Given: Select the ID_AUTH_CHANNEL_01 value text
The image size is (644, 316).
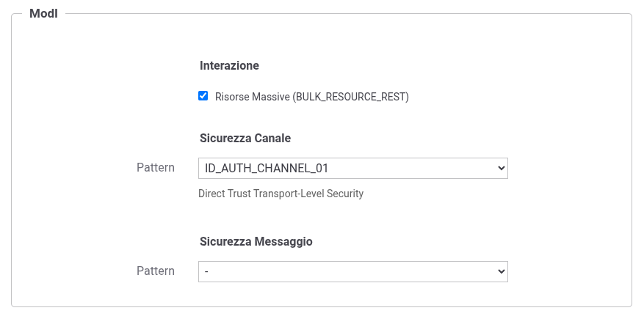Looking at the screenshot, I should [x=267, y=168].
